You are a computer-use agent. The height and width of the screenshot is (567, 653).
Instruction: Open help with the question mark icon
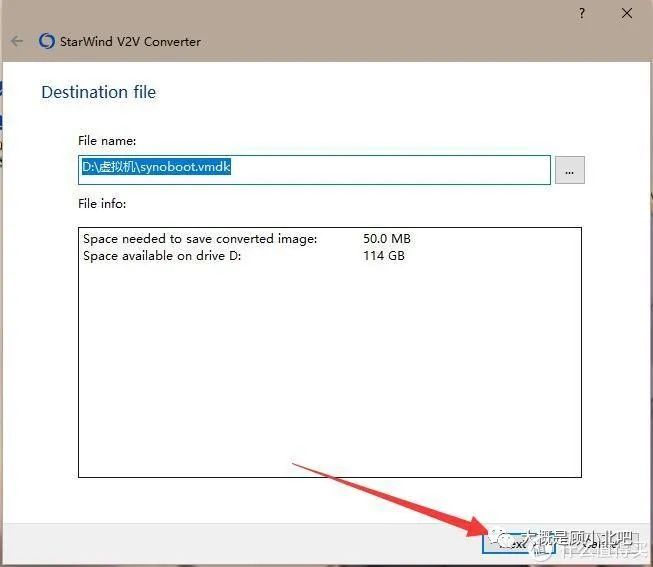[x=581, y=14]
